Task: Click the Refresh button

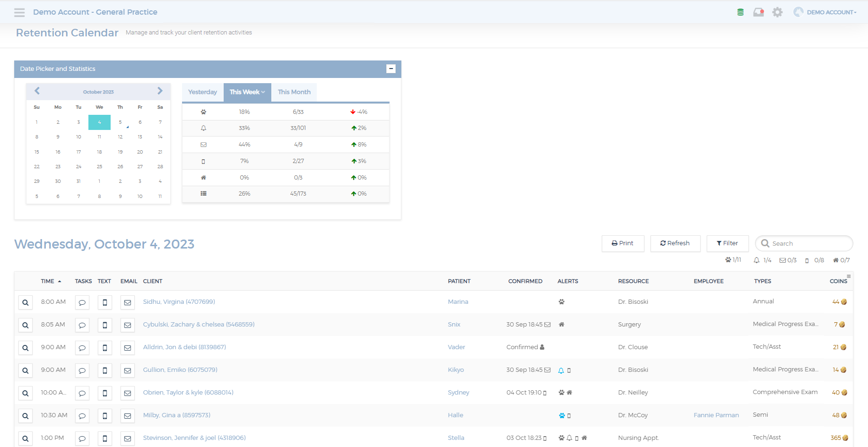Action: point(675,243)
